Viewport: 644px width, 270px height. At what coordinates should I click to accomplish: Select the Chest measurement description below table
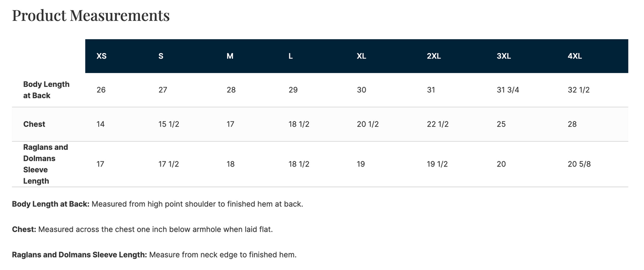pos(142,230)
